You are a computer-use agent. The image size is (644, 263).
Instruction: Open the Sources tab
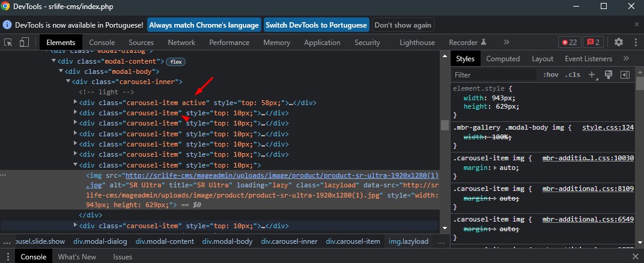[x=141, y=42]
